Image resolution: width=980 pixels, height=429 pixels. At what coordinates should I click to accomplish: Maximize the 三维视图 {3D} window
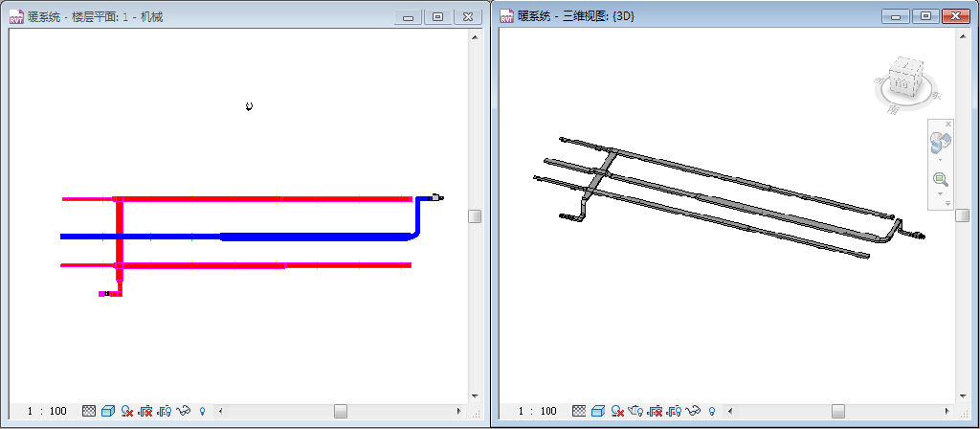click(x=925, y=17)
